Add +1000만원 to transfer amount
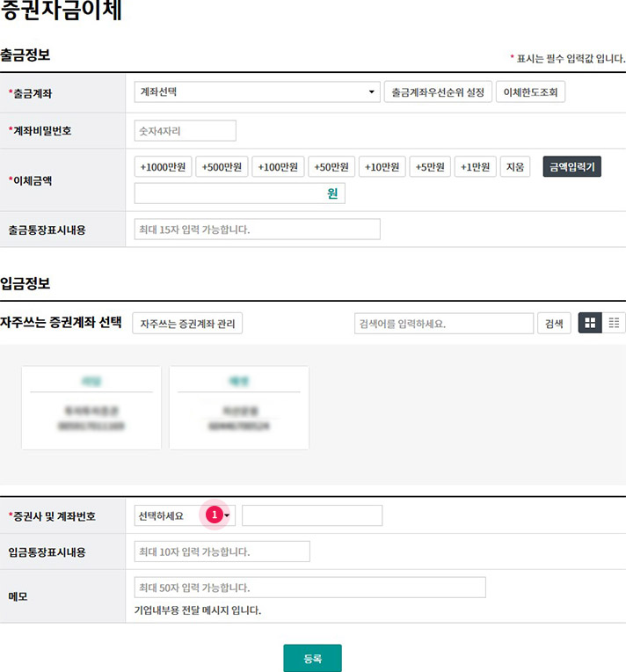 pyautogui.click(x=163, y=167)
